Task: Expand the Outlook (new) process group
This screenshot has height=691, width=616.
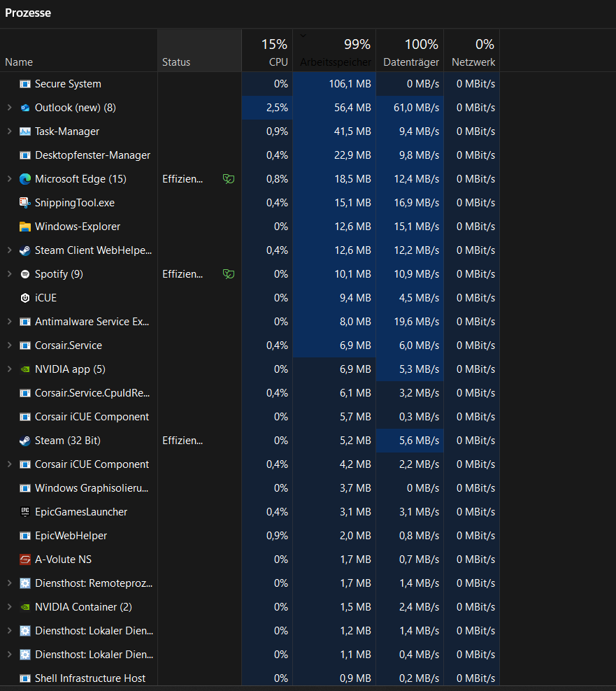Action: pos(9,108)
